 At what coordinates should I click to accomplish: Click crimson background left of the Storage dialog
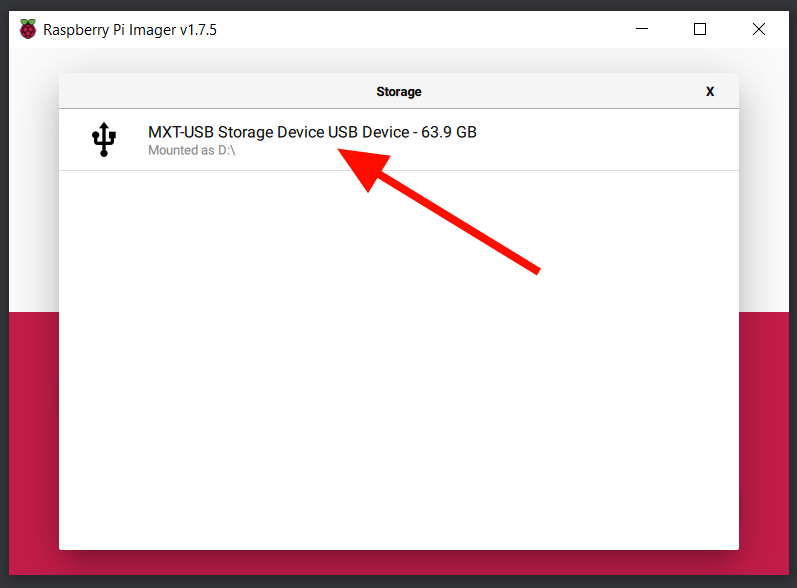pyautogui.click(x=34, y=442)
